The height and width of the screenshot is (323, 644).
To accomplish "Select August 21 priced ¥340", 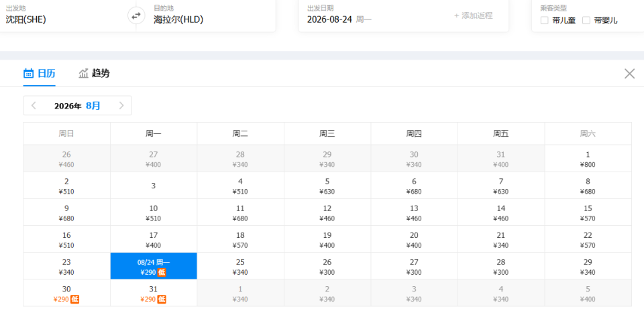I will pyautogui.click(x=501, y=239).
